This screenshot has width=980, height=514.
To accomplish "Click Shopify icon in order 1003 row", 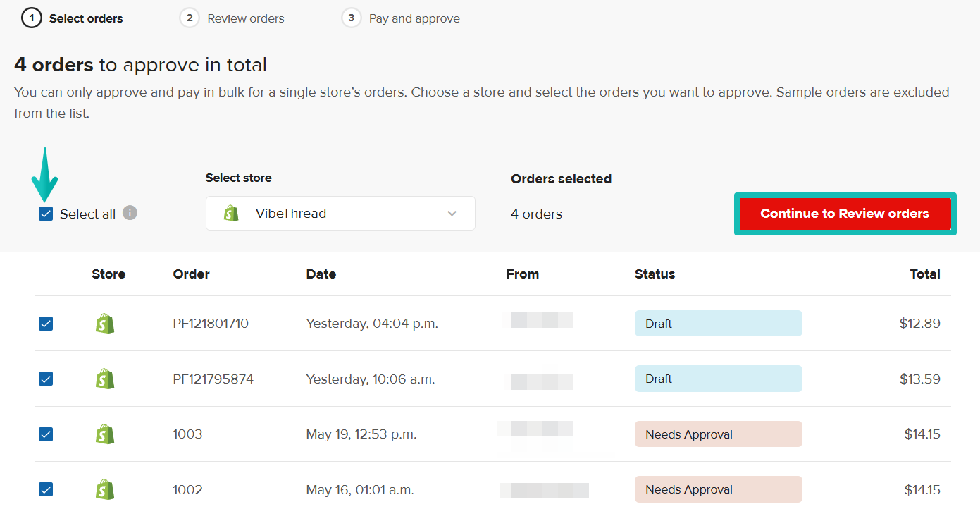I will tap(105, 434).
